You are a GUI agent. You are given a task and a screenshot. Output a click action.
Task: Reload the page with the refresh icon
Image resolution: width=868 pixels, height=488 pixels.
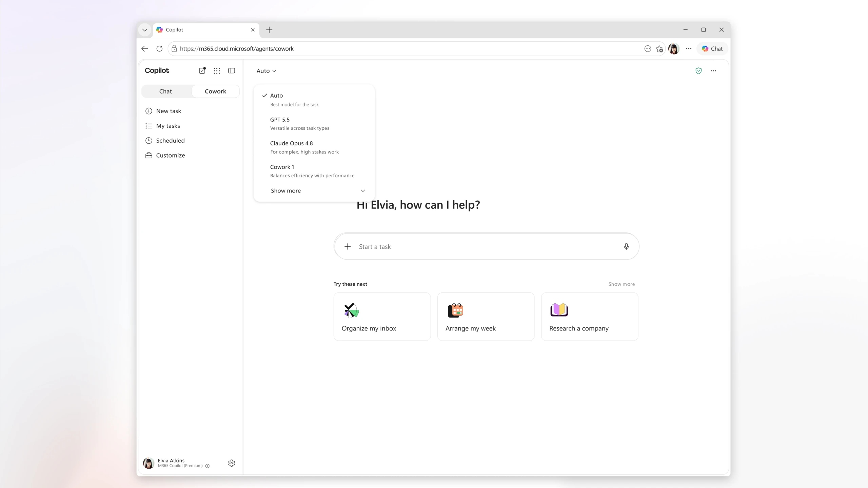point(159,48)
